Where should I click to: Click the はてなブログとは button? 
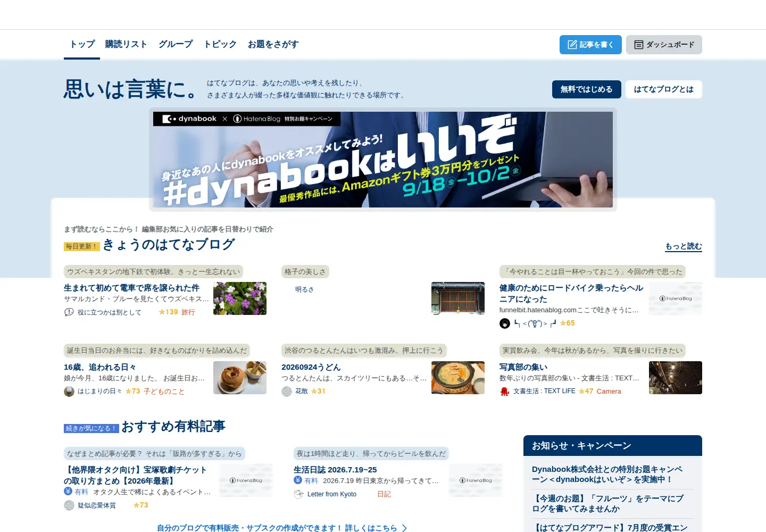663,89
